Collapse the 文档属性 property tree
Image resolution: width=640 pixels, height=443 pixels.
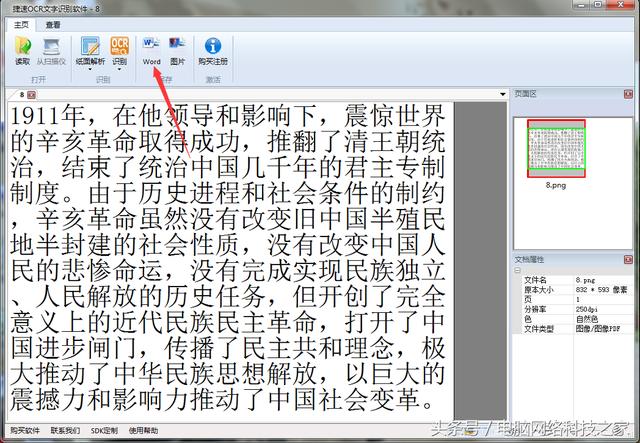click(517, 270)
